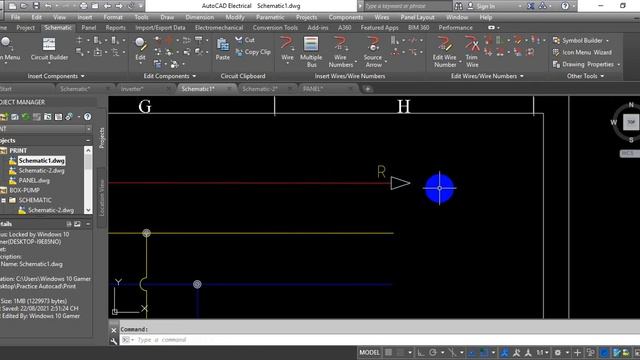Screen dimensions: 640x360
Task: Click the title bar help question mark
Action: [x=565, y=6]
